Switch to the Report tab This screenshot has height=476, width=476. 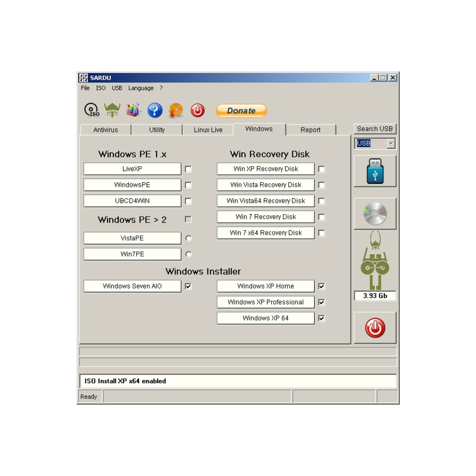point(311,130)
